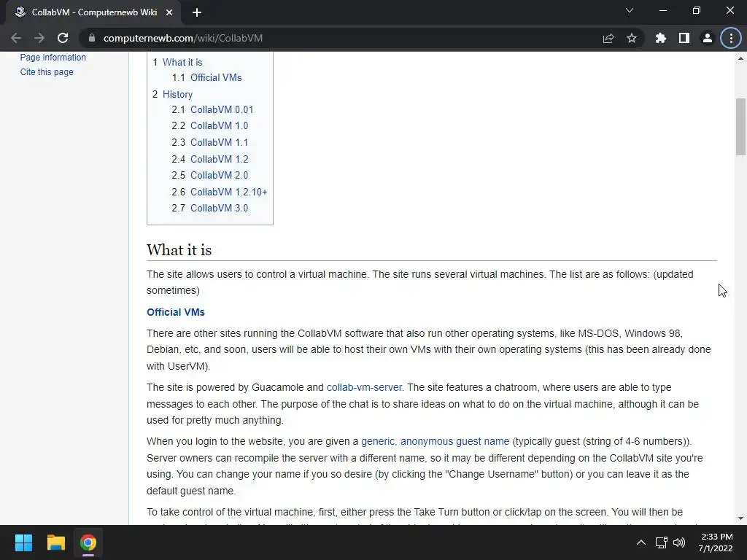Viewport: 747px width, 560px height.
Task: Jump to What it is in contents
Action: click(x=182, y=63)
